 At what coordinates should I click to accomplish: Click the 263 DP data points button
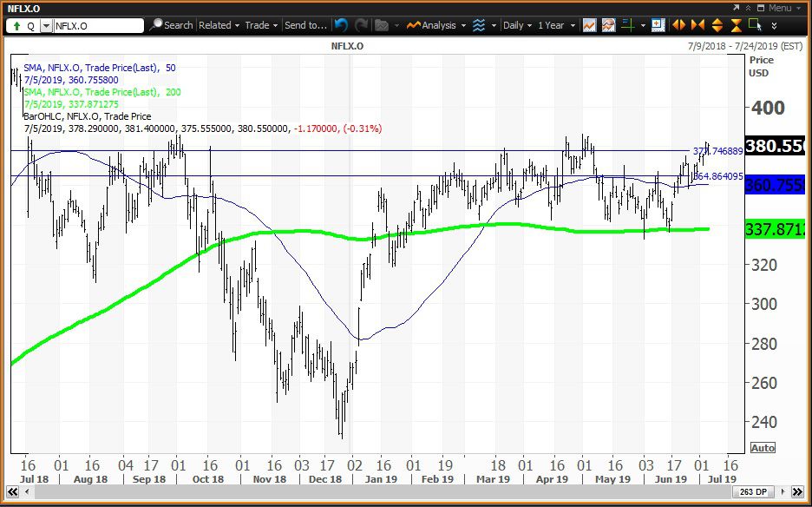tap(754, 491)
